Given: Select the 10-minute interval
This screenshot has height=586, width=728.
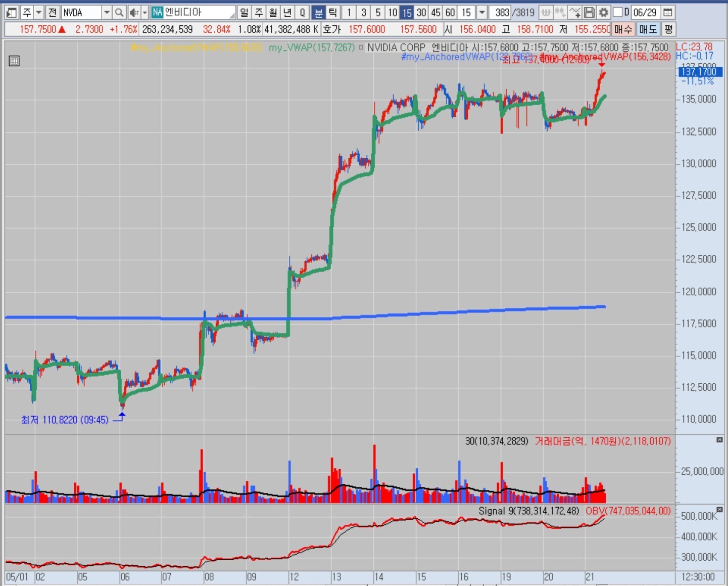Looking at the screenshot, I should pos(393,12).
